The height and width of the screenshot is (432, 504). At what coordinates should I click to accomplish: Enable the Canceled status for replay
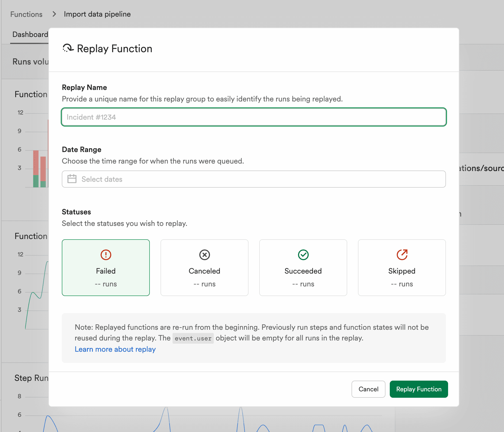[204, 268]
